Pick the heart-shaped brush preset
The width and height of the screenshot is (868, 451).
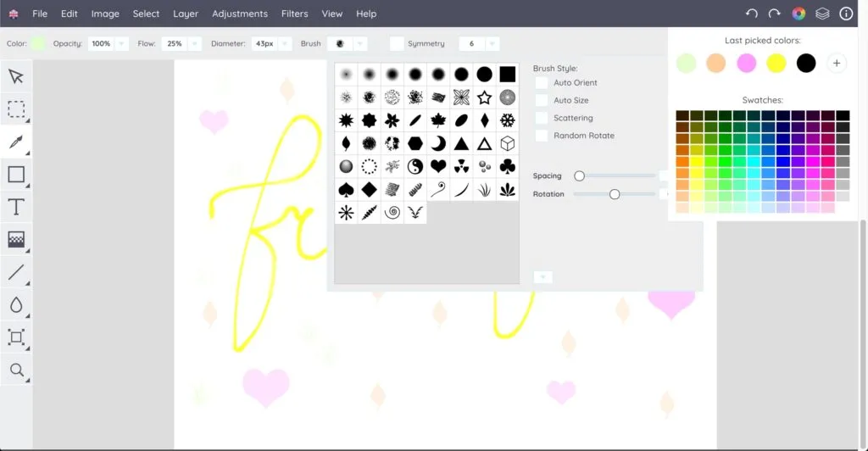(x=438, y=166)
